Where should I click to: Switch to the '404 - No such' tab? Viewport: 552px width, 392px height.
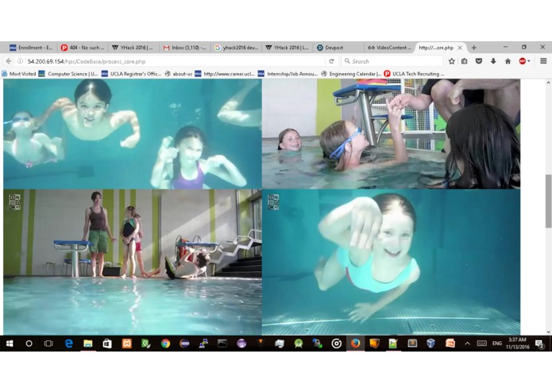[x=83, y=48]
